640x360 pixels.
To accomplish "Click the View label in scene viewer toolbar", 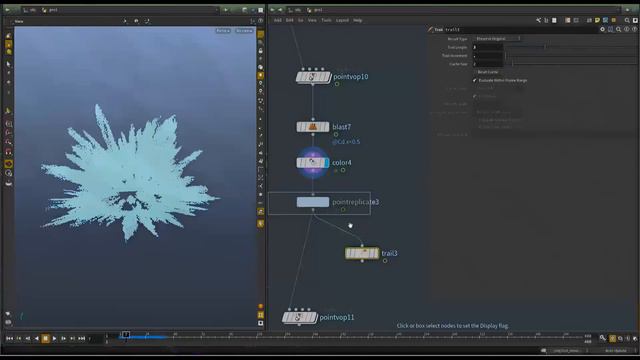I will point(19,21).
